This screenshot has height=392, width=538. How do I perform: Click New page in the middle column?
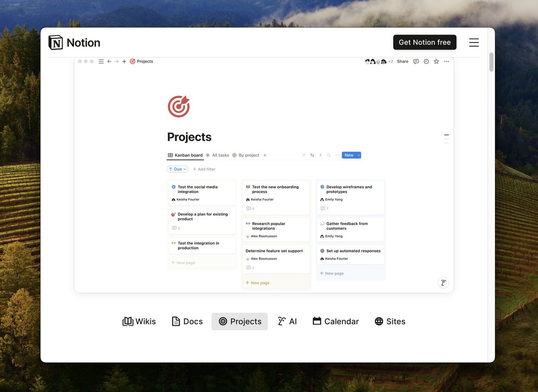pos(276,283)
